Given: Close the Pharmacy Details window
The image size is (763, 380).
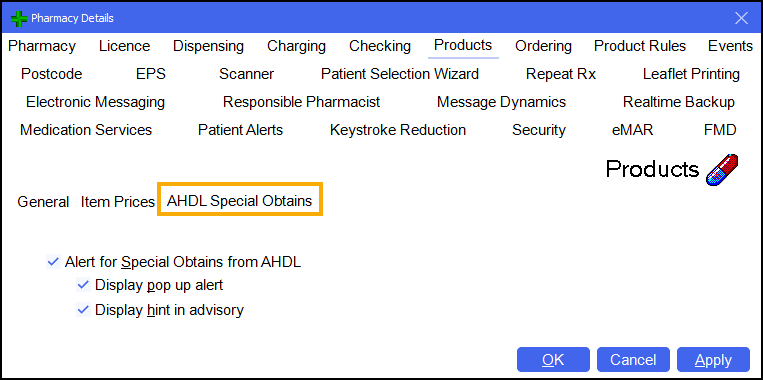Looking at the screenshot, I should tap(741, 18).
